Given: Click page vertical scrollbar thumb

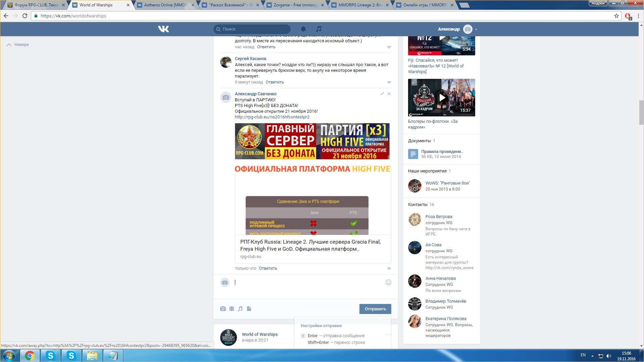Looking at the screenshot, I should tap(641, 112).
